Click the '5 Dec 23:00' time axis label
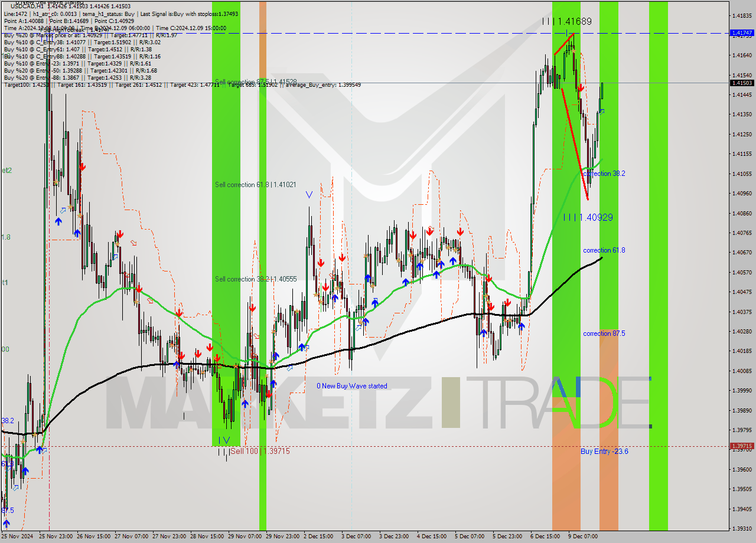 (x=508, y=537)
